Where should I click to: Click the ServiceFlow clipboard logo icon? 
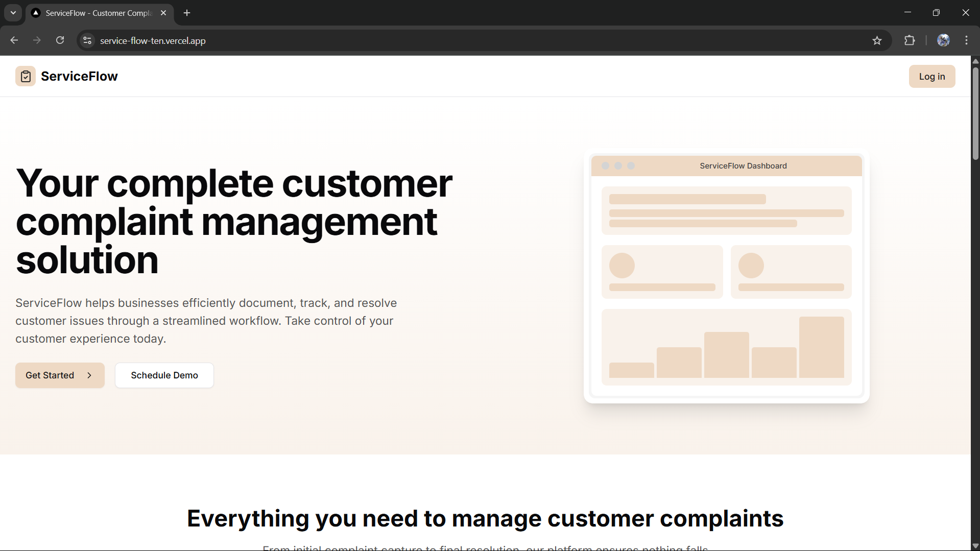pos(26,76)
